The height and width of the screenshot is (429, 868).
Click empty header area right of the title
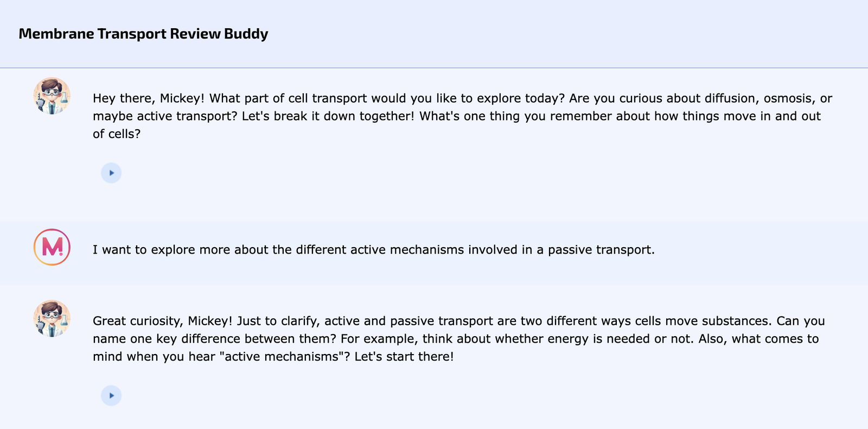pos(542,34)
